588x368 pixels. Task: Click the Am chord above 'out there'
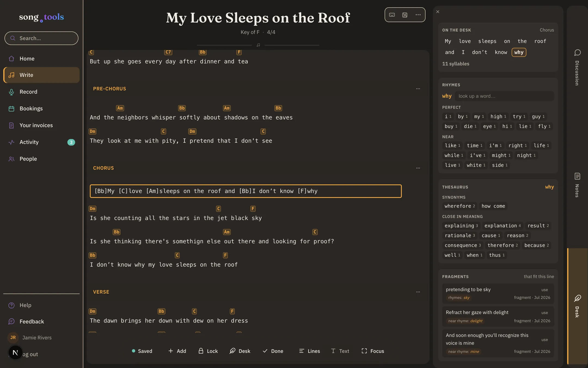227,232
